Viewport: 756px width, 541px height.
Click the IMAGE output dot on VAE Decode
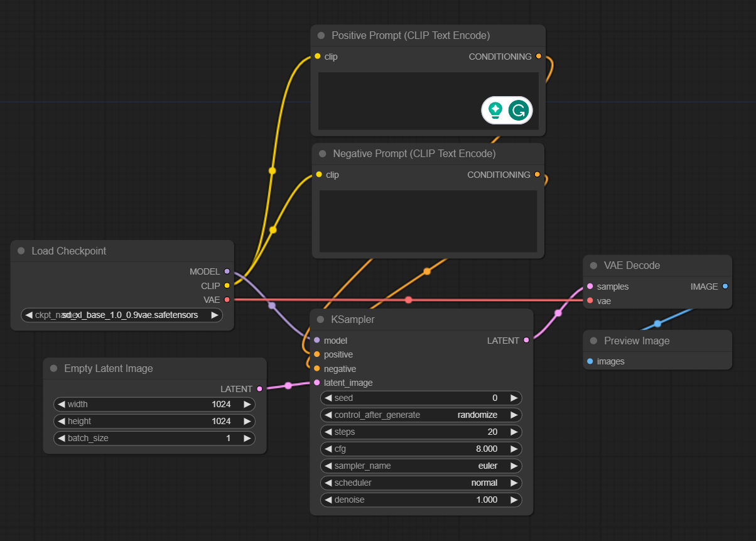726,286
